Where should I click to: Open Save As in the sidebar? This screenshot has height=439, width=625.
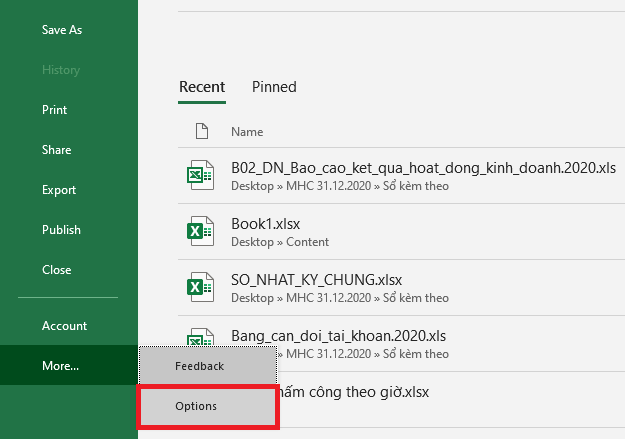tap(62, 30)
